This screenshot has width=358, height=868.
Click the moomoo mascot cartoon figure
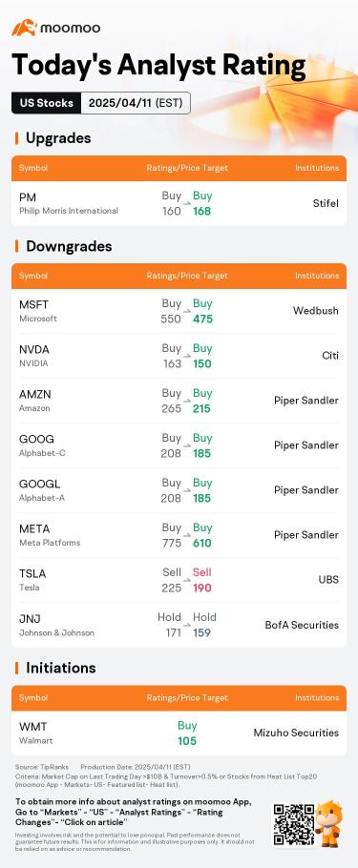tap(328, 823)
